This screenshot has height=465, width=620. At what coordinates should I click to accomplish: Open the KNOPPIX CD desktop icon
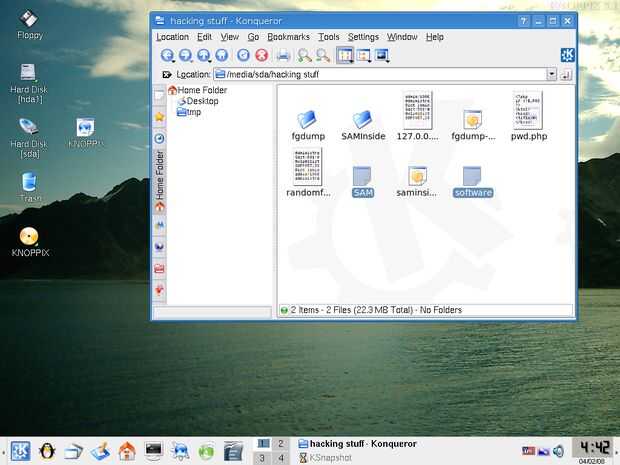coord(30,242)
